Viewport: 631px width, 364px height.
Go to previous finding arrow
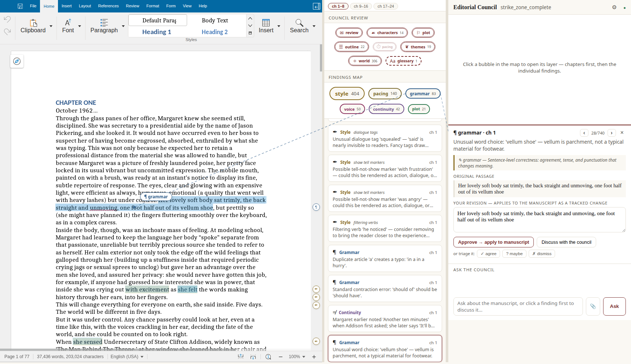584,133
